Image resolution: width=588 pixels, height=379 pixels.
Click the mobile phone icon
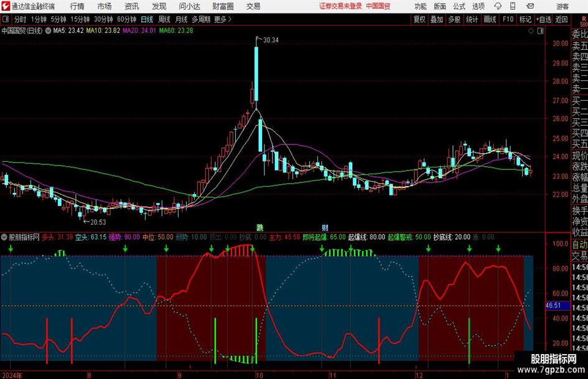click(x=513, y=6)
